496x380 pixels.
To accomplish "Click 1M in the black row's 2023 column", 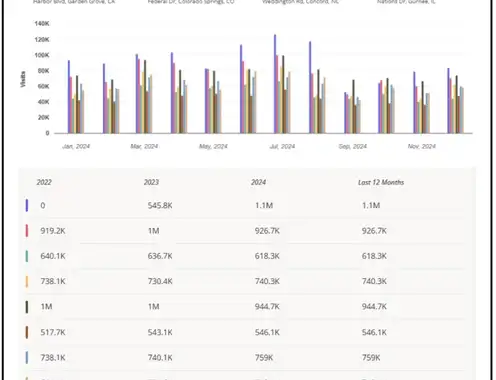I will point(154,307).
